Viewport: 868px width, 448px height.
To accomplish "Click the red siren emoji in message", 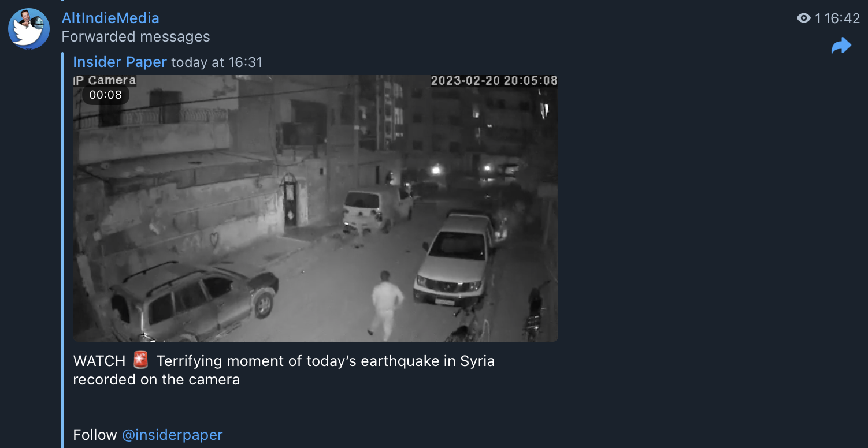I will (140, 361).
